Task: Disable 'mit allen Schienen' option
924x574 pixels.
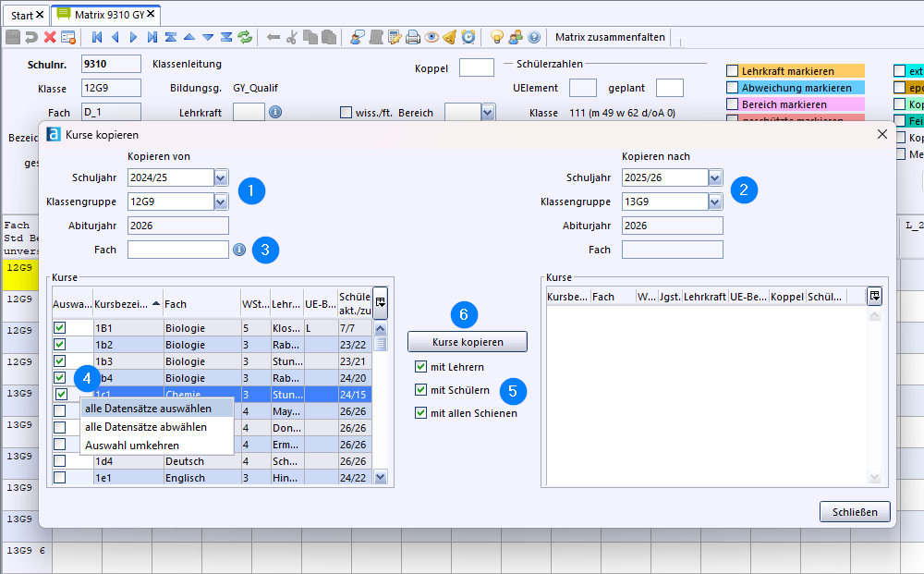Action: 421,413
